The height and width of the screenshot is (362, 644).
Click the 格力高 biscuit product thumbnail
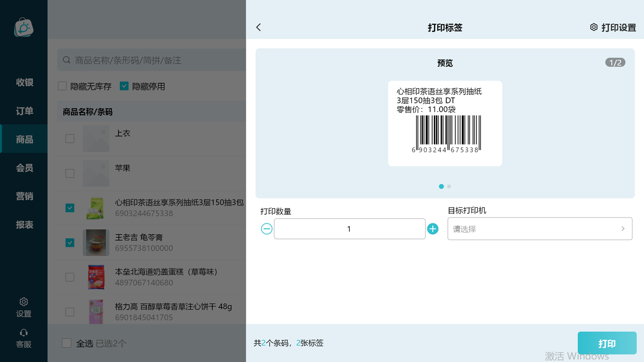[x=96, y=311]
